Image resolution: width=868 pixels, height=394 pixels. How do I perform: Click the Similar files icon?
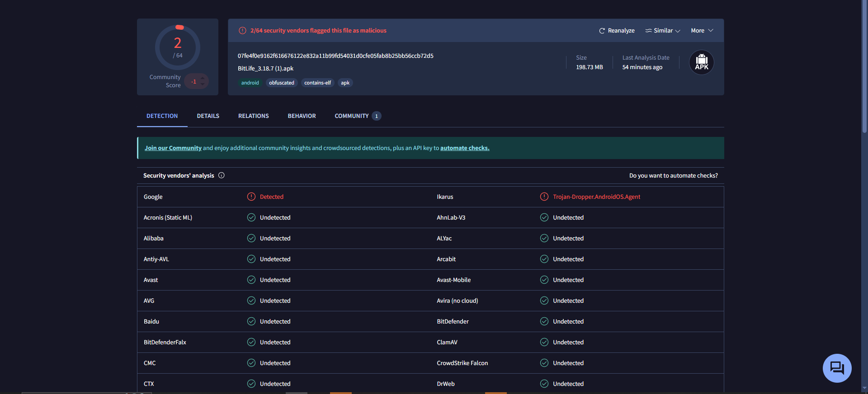[x=648, y=31]
